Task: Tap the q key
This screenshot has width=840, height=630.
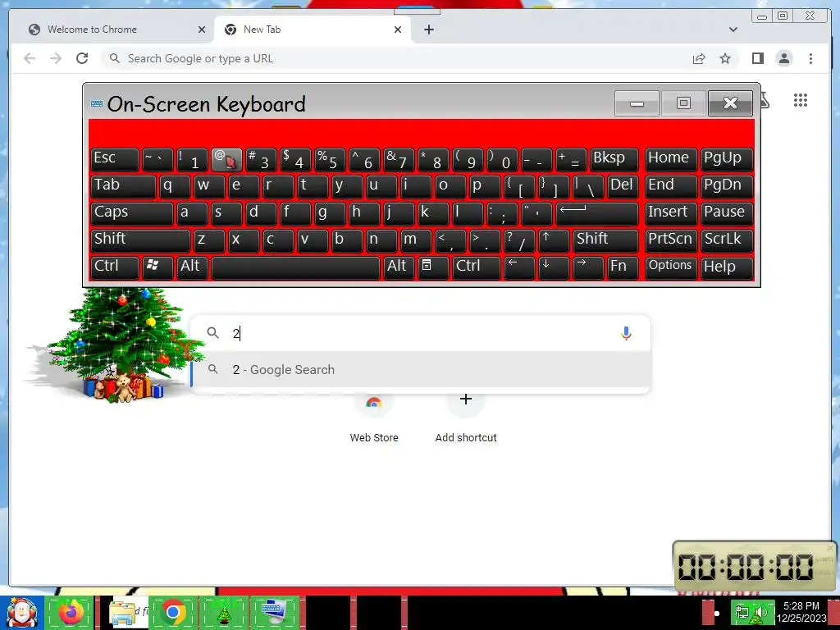Action: pos(175,187)
